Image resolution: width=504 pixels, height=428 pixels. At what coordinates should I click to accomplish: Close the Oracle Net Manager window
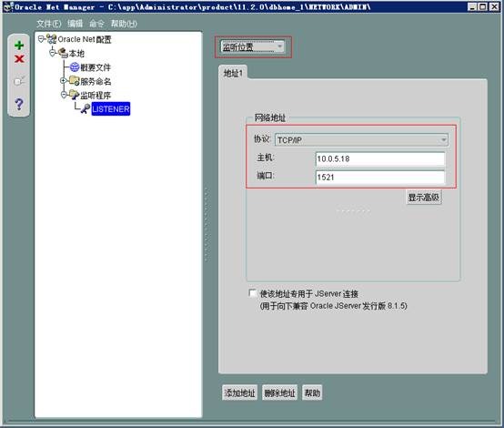[x=494, y=6]
